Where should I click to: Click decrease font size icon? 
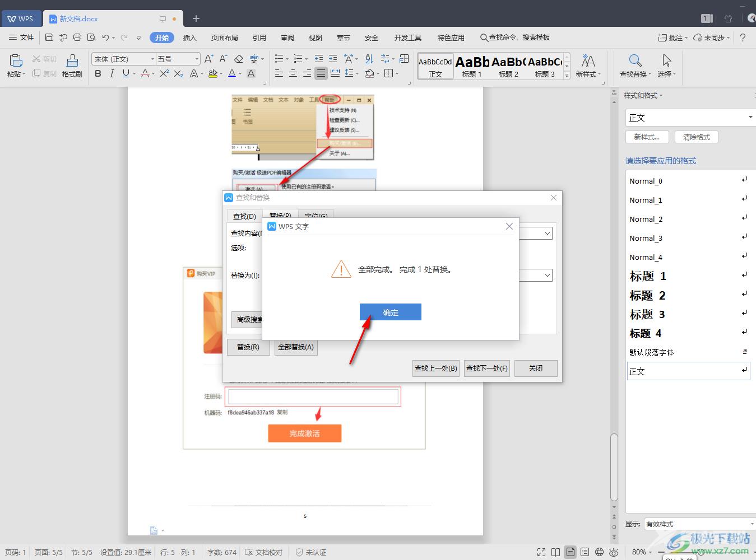click(x=223, y=59)
